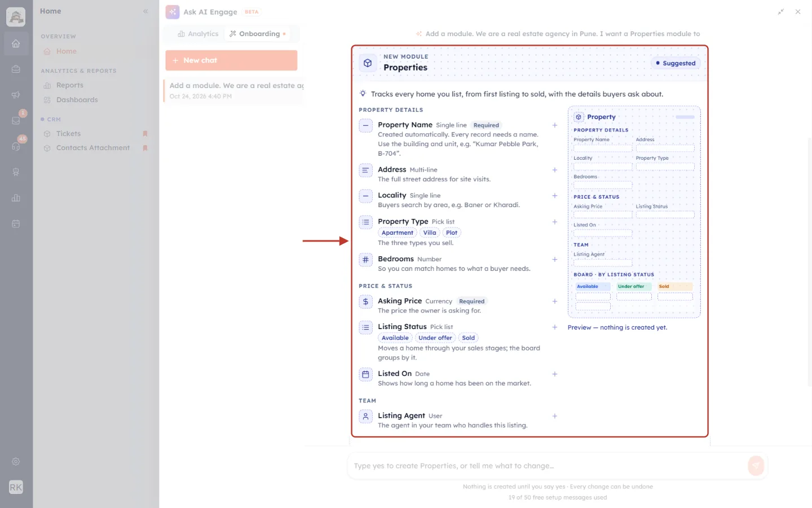Click the megaphone icon in the left rail
This screenshot has width=812, height=508.
click(16, 95)
